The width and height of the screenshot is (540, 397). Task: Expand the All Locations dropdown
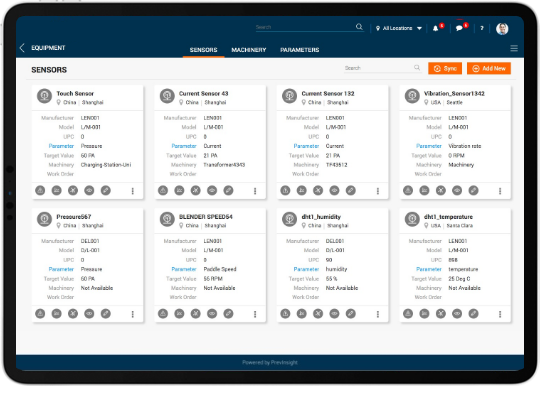coord(399,28)
